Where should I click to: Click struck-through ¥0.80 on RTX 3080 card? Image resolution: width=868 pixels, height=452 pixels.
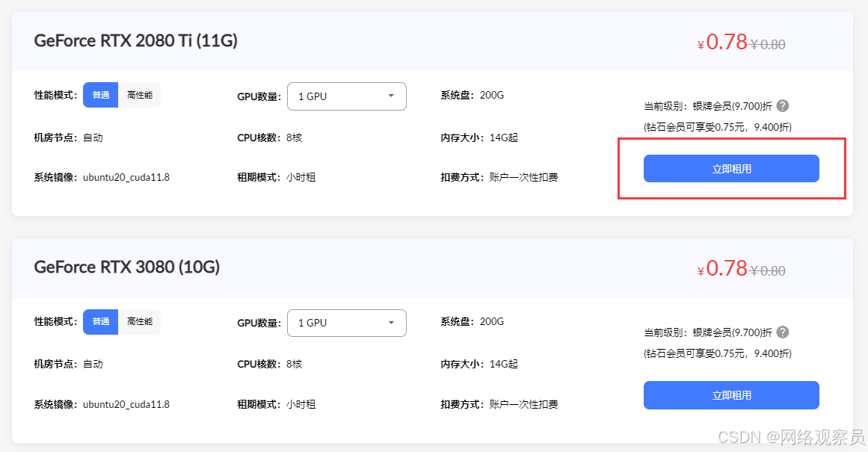(767, 270)
